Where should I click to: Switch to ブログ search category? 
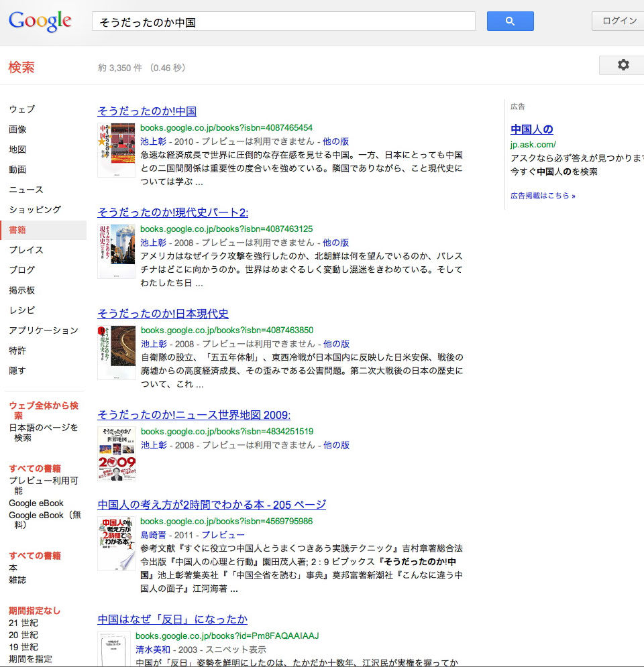tap(21, 270)
